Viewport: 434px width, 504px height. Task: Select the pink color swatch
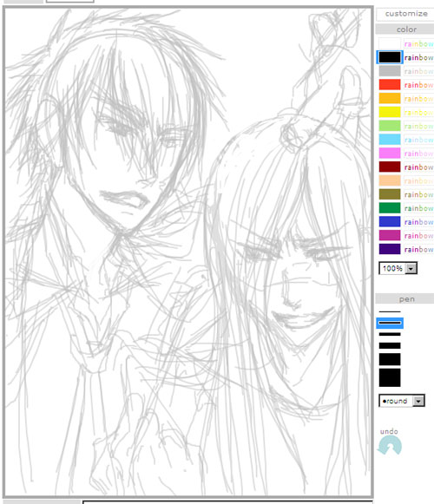(x=389, y=154)
